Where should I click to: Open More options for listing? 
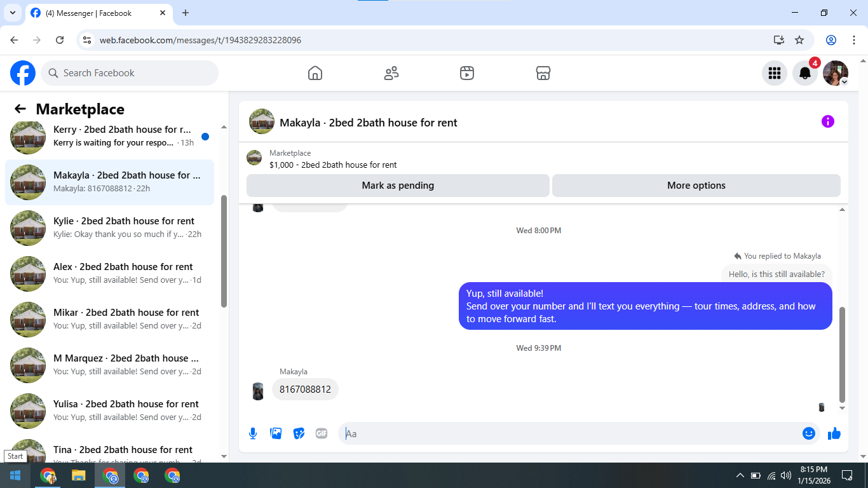tap(696, 186)
